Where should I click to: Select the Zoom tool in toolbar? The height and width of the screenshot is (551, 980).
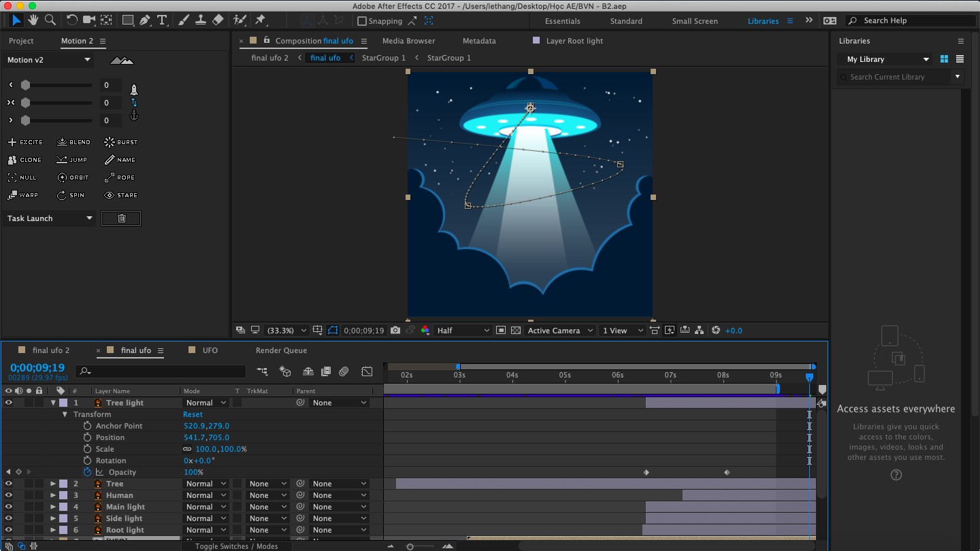tap(50, 20)
